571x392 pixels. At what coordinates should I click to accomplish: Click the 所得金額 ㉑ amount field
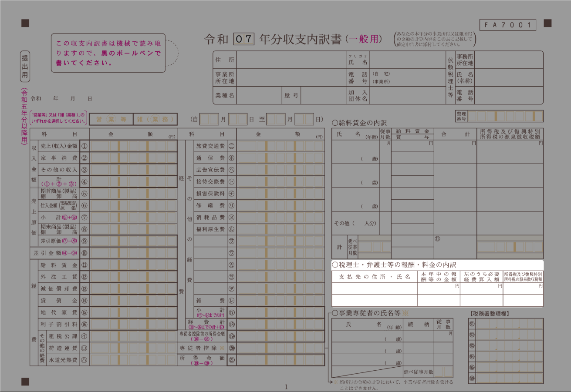click(x=280, y=360)
